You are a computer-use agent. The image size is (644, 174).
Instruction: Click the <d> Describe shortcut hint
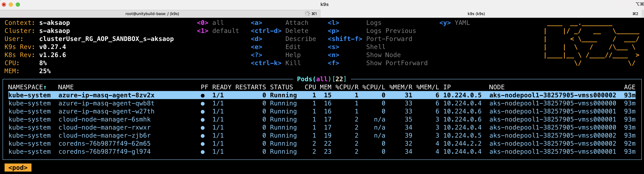coord(283,39)
